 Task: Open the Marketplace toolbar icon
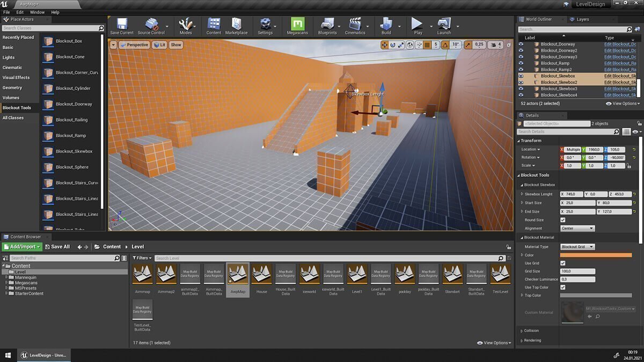pos(236,25)
